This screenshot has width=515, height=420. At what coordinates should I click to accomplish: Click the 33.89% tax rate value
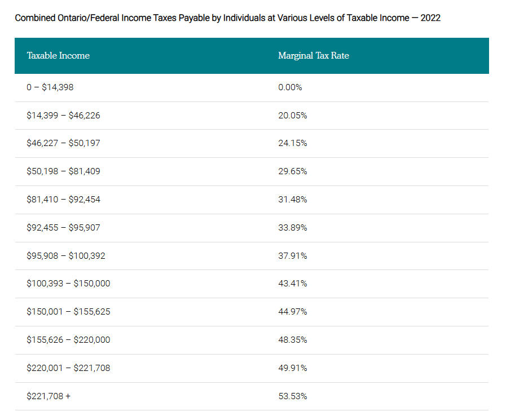click(293, 228)
